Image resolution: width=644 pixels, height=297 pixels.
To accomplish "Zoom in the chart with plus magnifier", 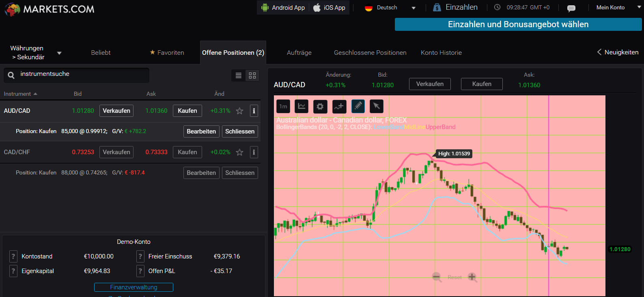I will coord(472,277).
